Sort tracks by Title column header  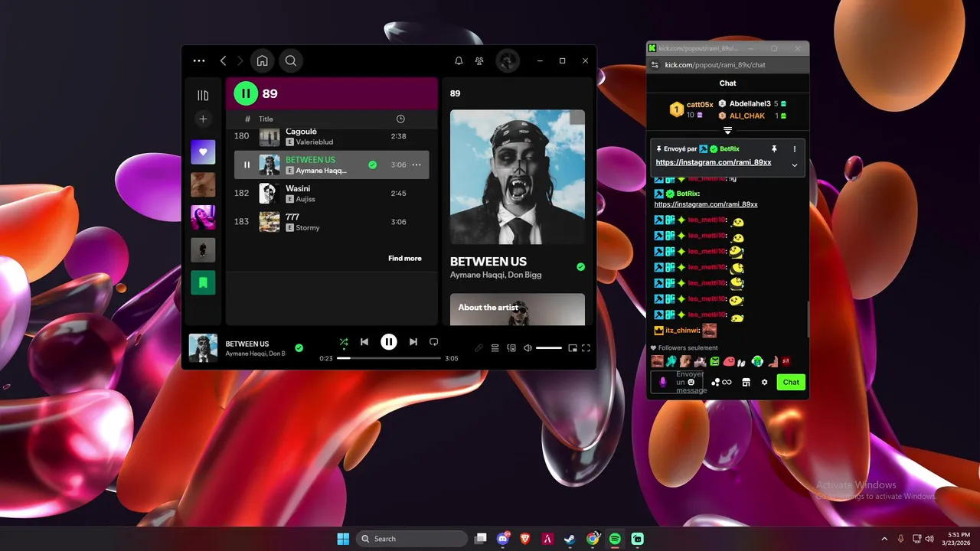[x=266, y=119]
